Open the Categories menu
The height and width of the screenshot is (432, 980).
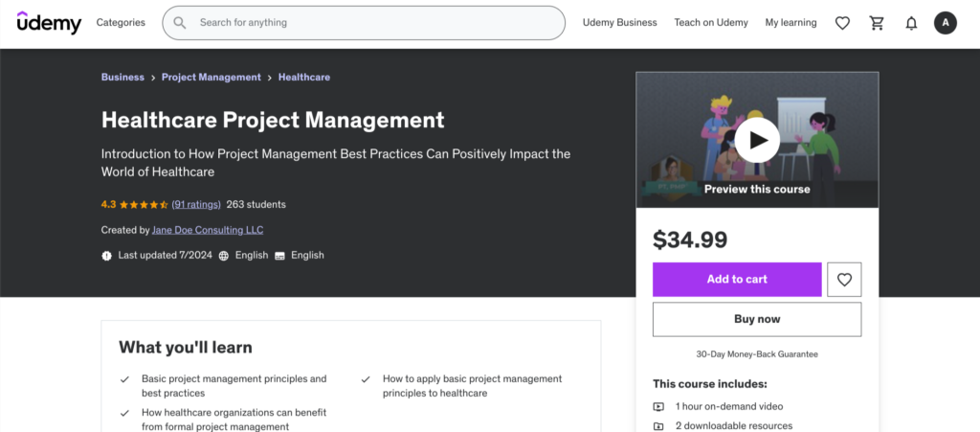121,23
